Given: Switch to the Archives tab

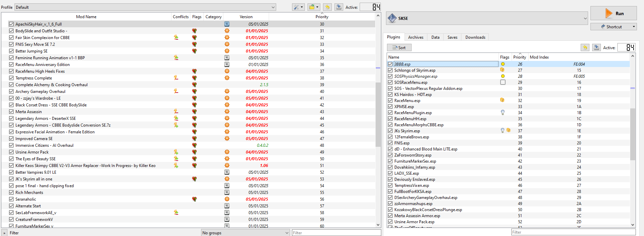Looking at the screenshot, I should pos(416,37).
